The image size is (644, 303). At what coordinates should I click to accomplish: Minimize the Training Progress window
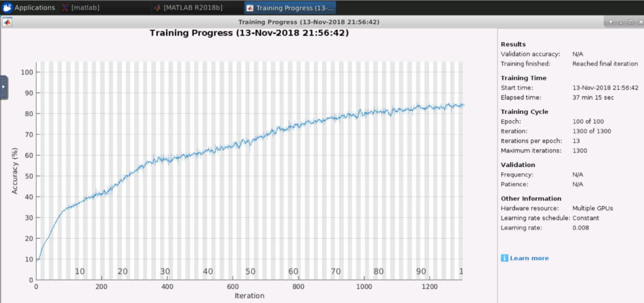click(x=620, y=22)
